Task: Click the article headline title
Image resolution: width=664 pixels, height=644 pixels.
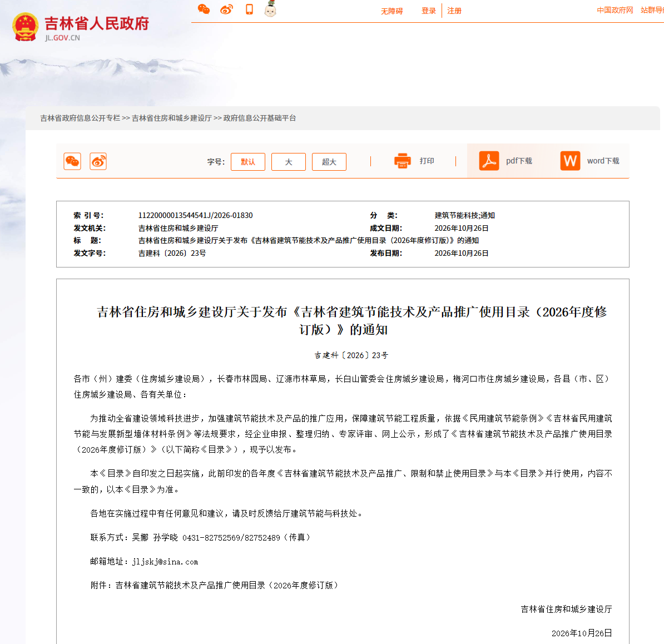Action: tap(351, 321)
